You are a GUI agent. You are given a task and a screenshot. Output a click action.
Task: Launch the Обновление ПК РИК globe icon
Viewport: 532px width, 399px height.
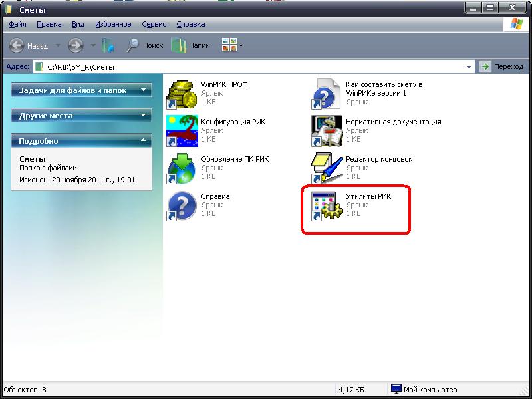click(182, 169)
